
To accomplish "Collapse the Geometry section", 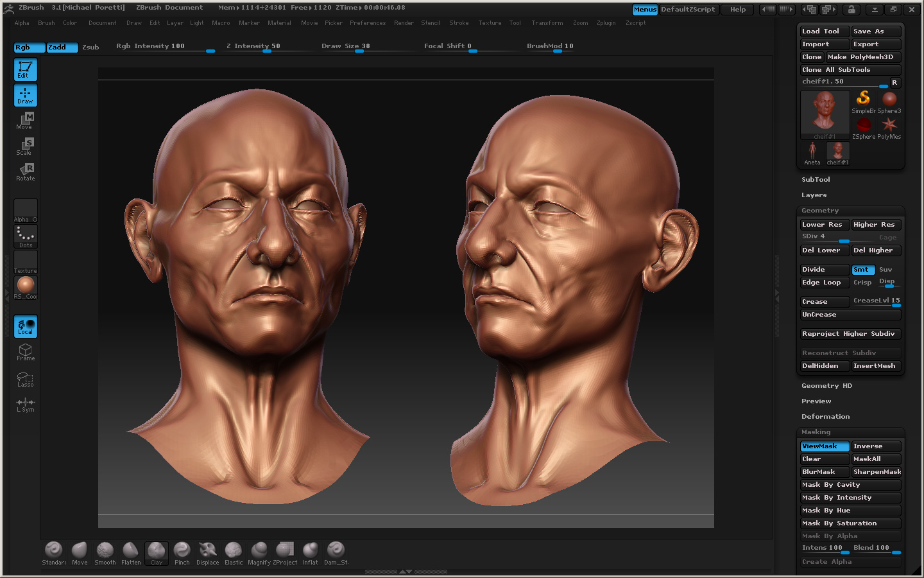I will click(x=820, y=211).
